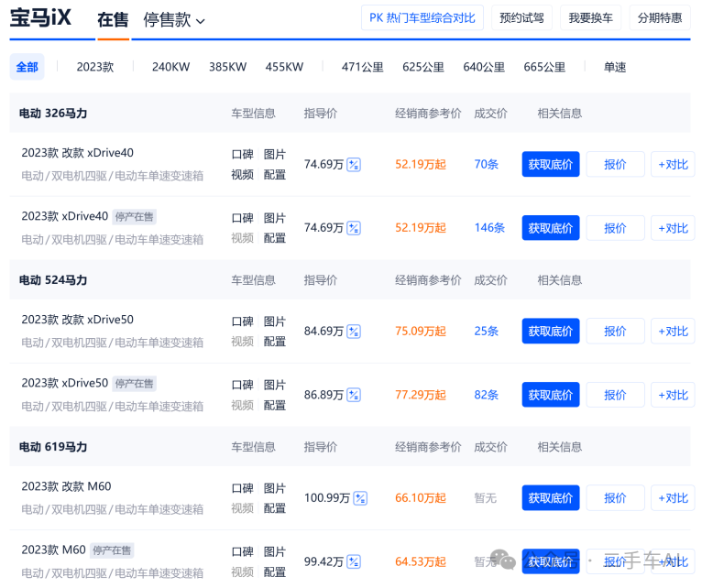The image size is (702, 588).
Task: Click the 我要换车 button
Action: (x=590, y=18)
